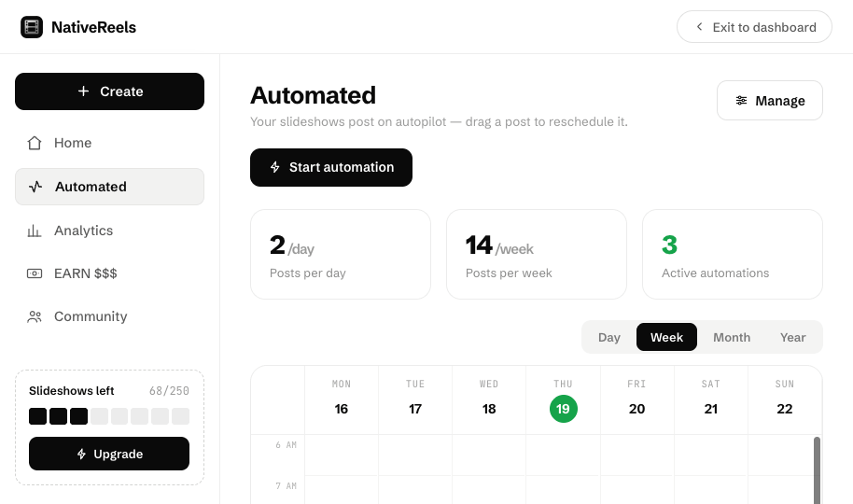Viewport: 853px width, 504px height.
Task: Select Saturday 21 in calendar header
Action: pos(710,399)
